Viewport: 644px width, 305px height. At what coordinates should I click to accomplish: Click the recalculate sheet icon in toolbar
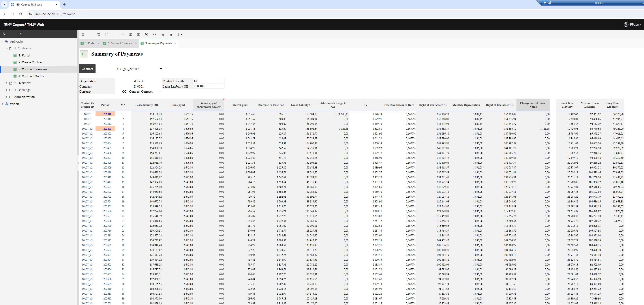131,34
